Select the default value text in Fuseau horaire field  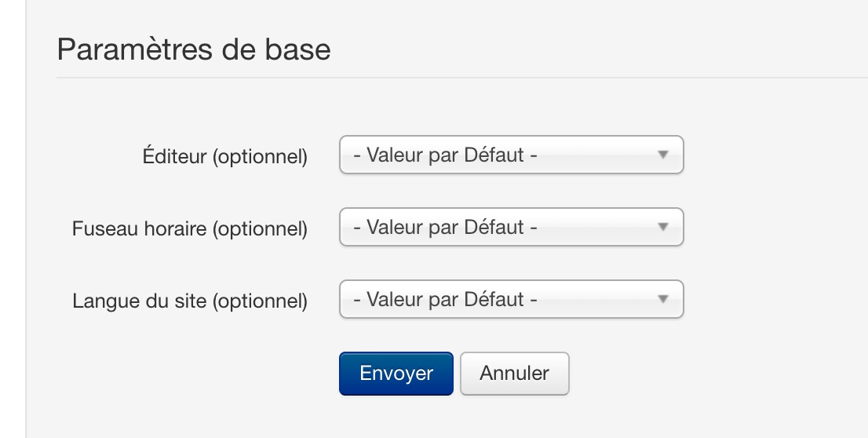445,227
